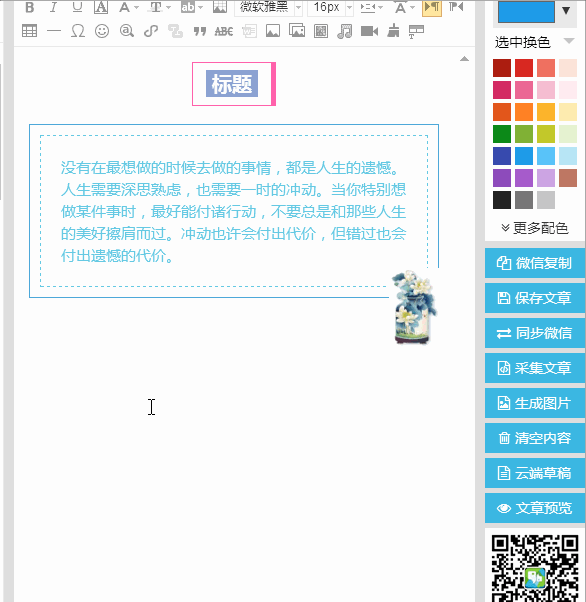Toggle right-to-left text direction
The image size is (586, 602).
pyautogui.click(x=456, y=7)
